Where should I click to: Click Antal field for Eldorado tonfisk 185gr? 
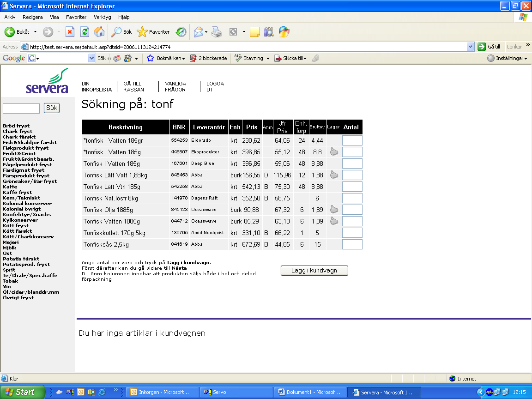(x=352, y=140)
